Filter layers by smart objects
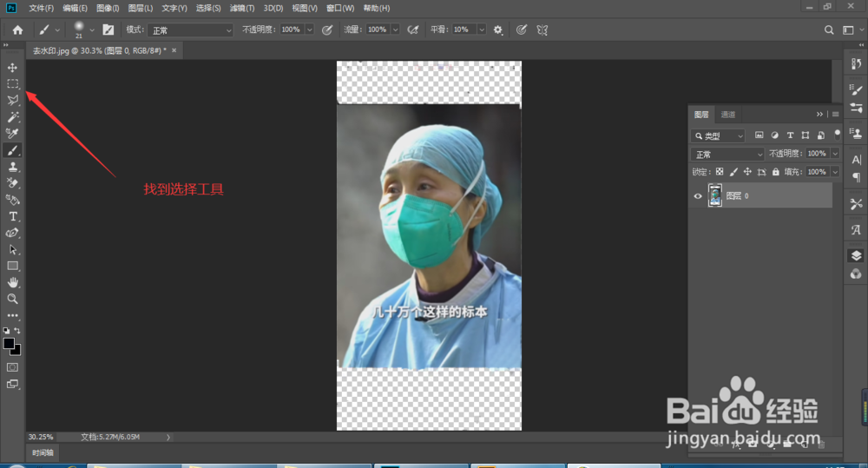 (821, 135)
